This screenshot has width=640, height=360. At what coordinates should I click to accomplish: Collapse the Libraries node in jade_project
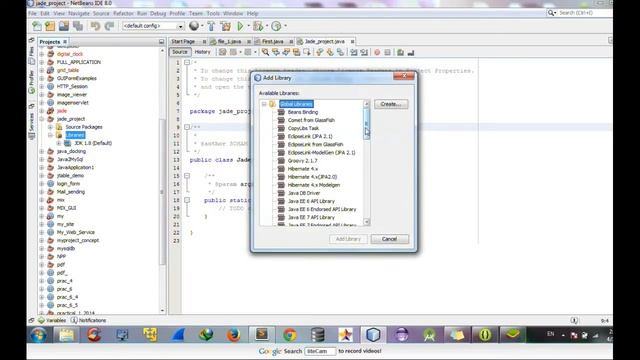click(x=50, y=135)
